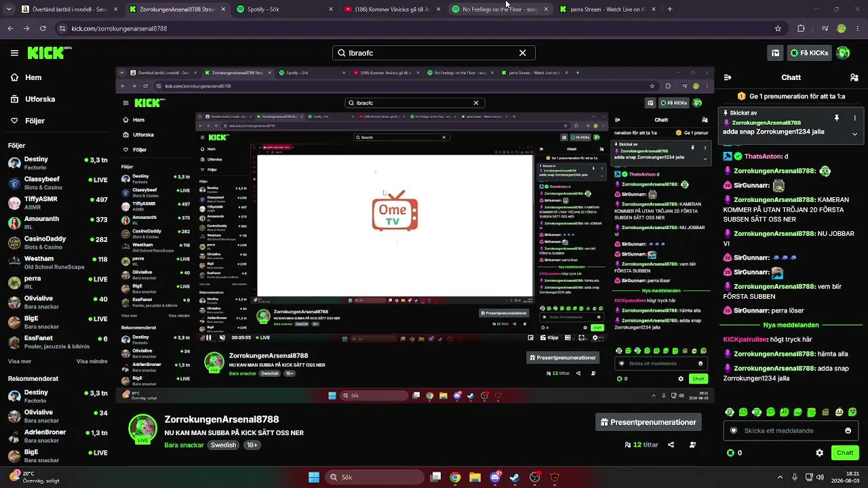The image size is (868, 488).
Task: Open the browser media controls icon
Action: 825,28
